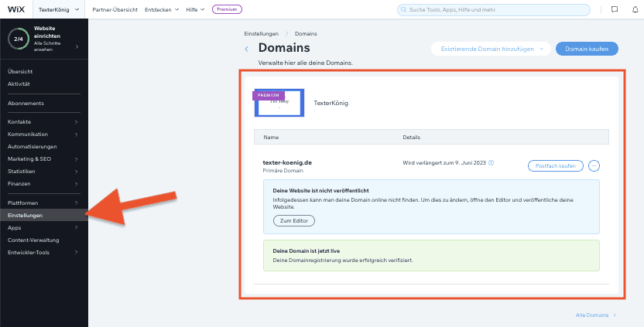644x327 pixels.
Task: Click the Premium badge button
Action: (x=227, y=9)
